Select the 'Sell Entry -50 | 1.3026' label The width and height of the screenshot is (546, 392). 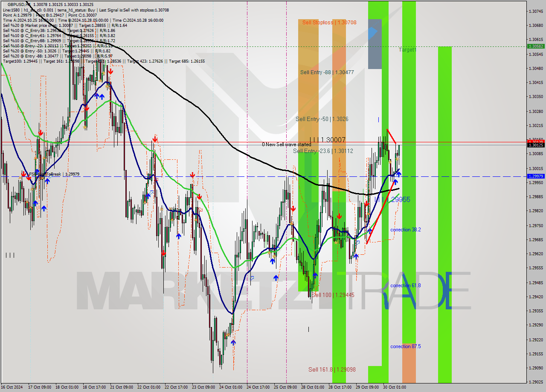tap(322, 119)
